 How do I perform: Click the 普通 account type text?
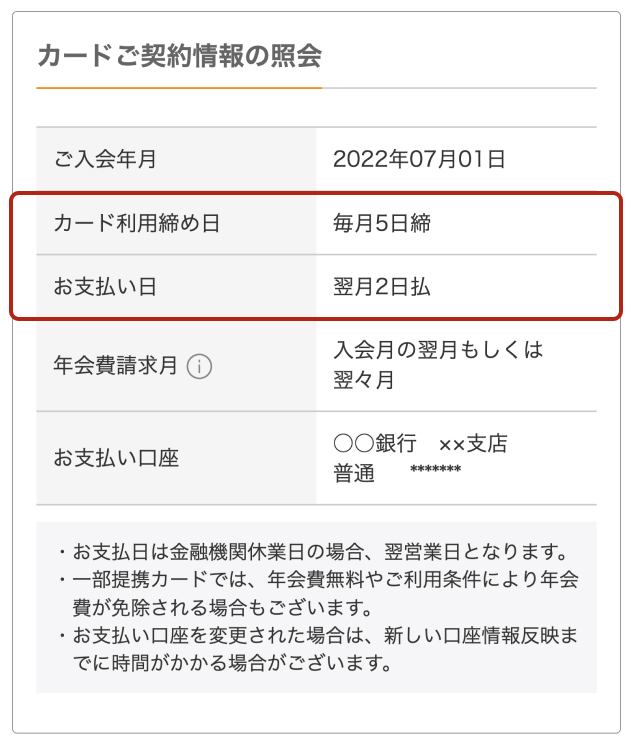[x=354, y=474]
